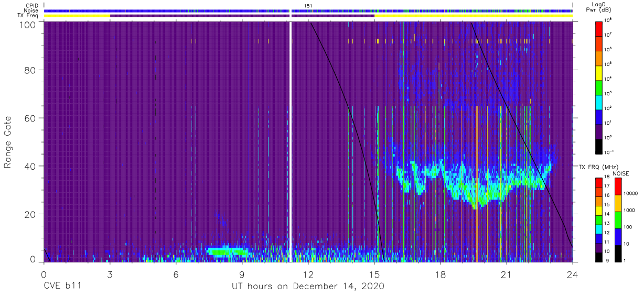The width and height of the screenshot is (644, 297).
Task: Click the yellow TX Freq bar segment before 3 UT
Action: pyautogui.click(x=77, y=16)
